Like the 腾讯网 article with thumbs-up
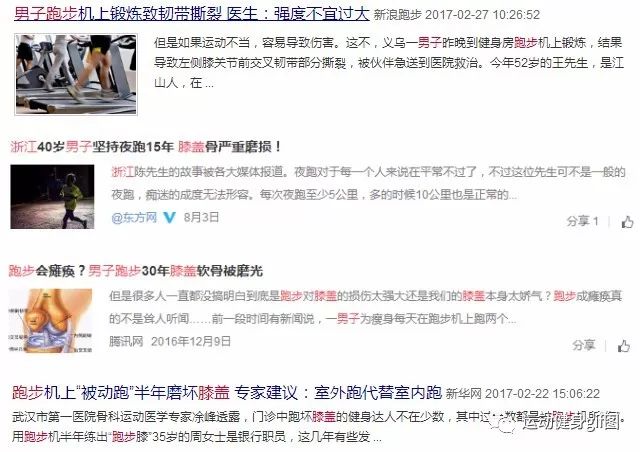This screenshot has width=640, height=452. pyautogui.click(x=624, y=346)
